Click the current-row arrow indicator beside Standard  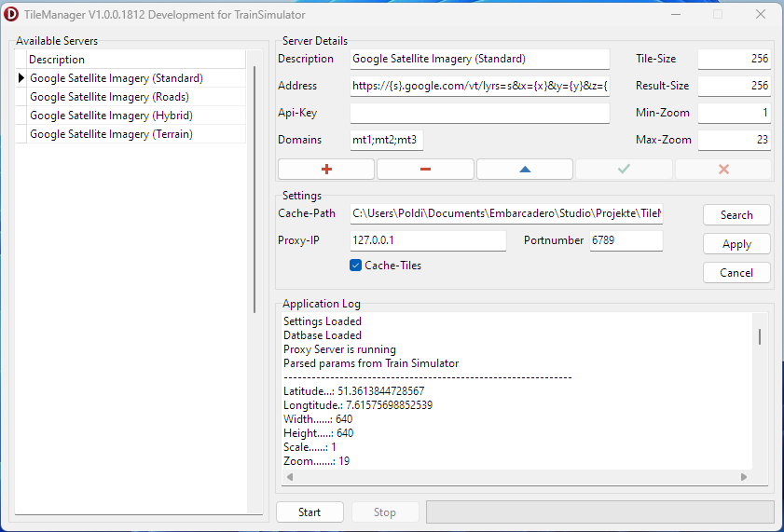coord(21,78)
